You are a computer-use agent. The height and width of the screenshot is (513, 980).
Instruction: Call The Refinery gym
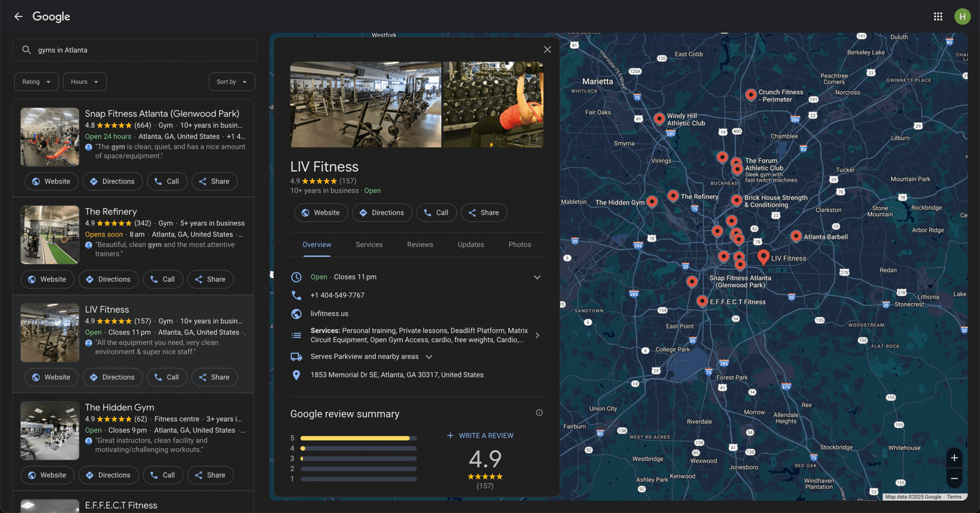163,279
